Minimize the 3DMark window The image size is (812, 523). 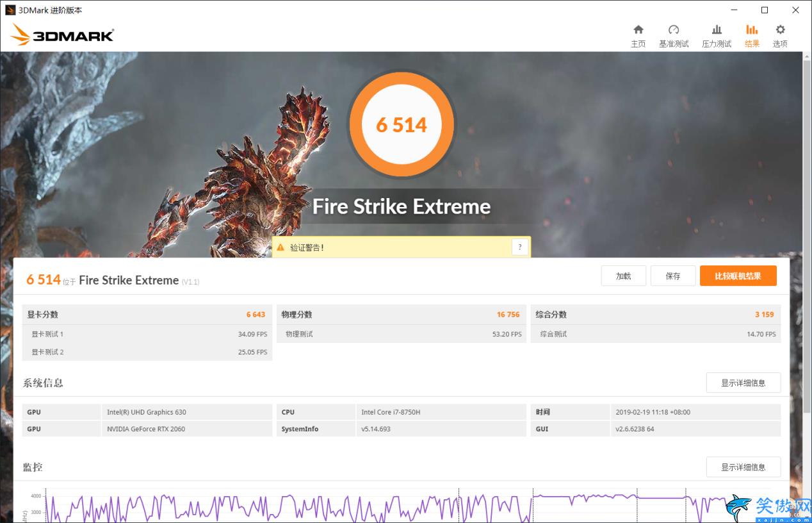(733, 10)
